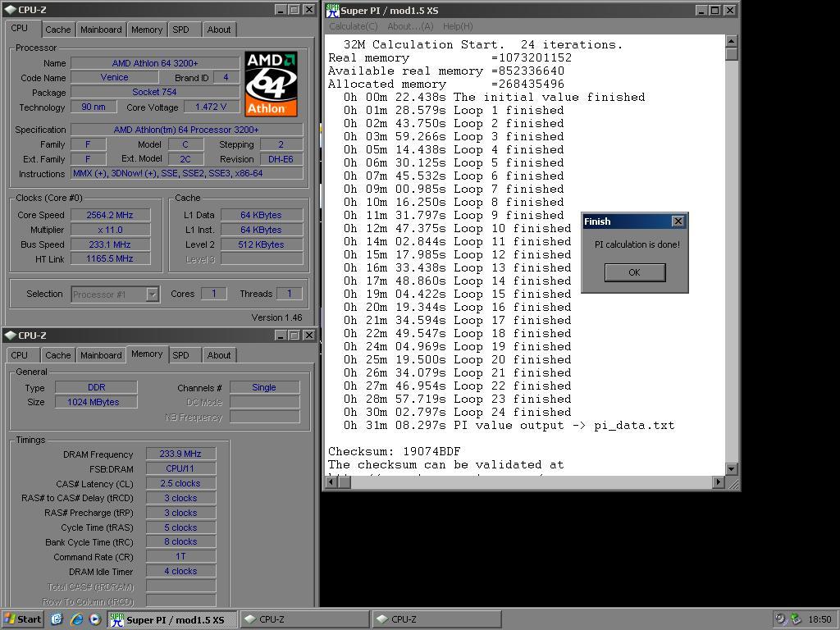Launch Internet Explorer from quick launch
The width and height of the screenshot is (840, 630).
(x=76, y=619)
